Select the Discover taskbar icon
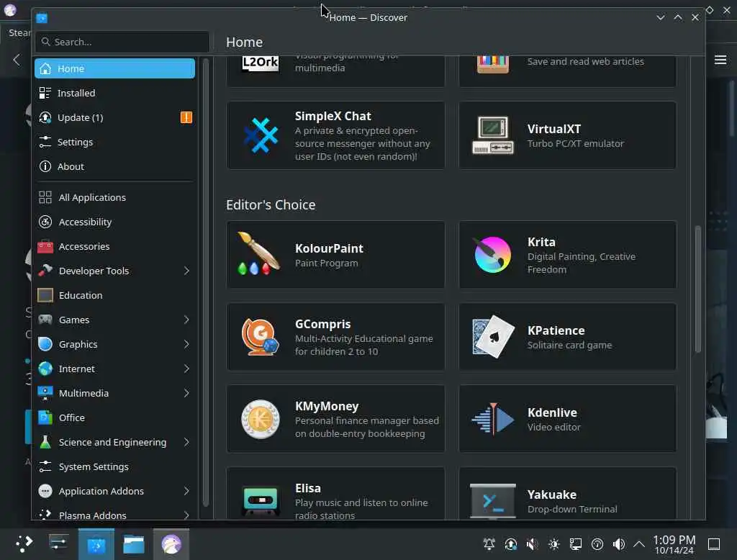 (96, 544)
